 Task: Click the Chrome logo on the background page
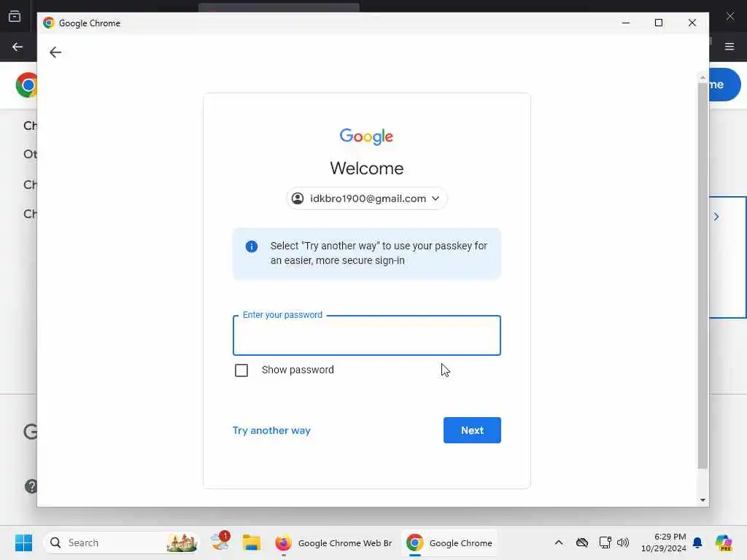(26, 85)
